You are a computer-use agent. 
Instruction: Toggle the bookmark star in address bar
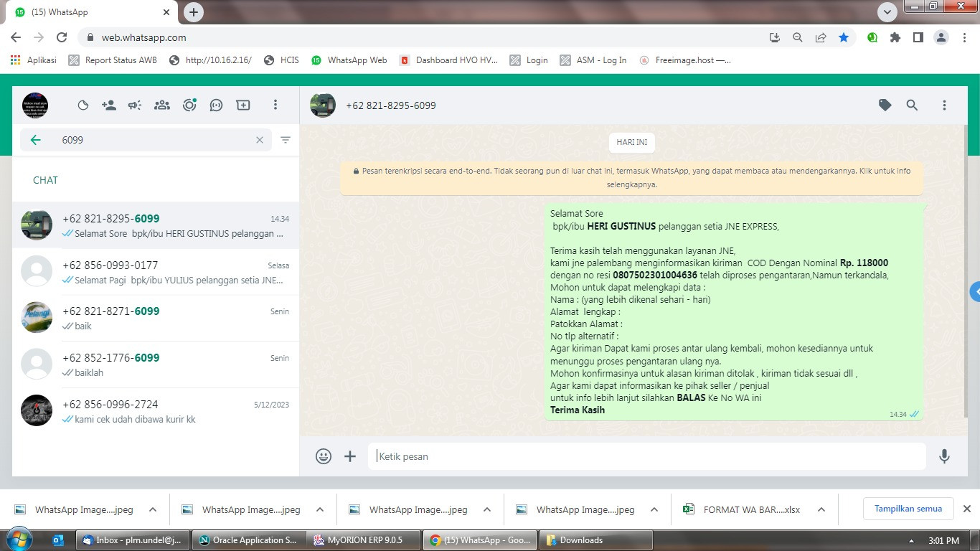(844, 37)
